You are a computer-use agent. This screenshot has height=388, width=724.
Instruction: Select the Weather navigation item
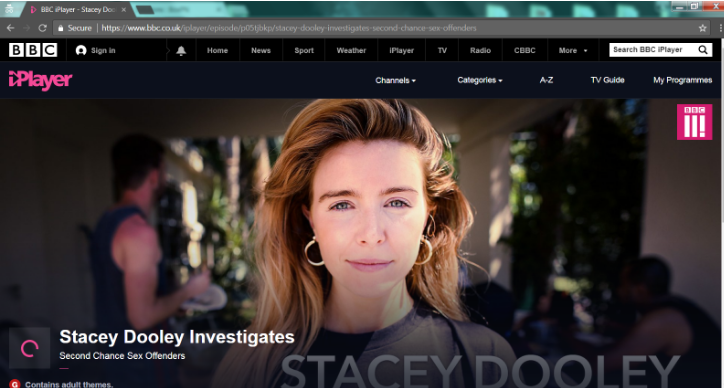351,50
